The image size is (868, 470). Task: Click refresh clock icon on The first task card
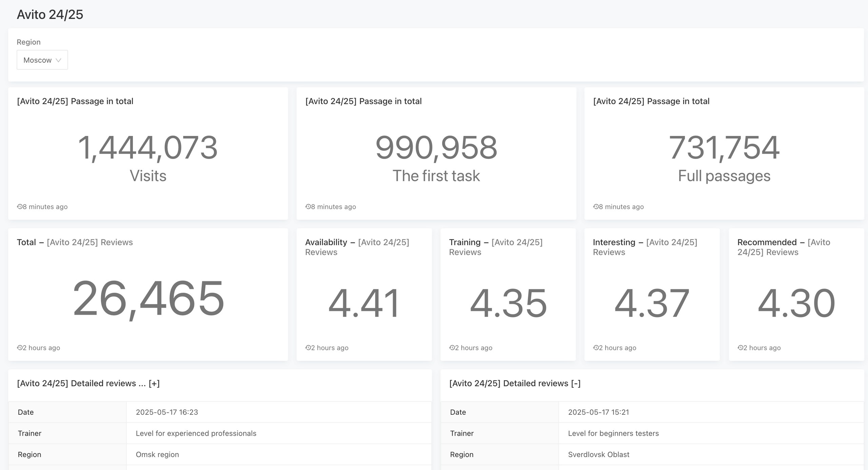click(308, 207)
